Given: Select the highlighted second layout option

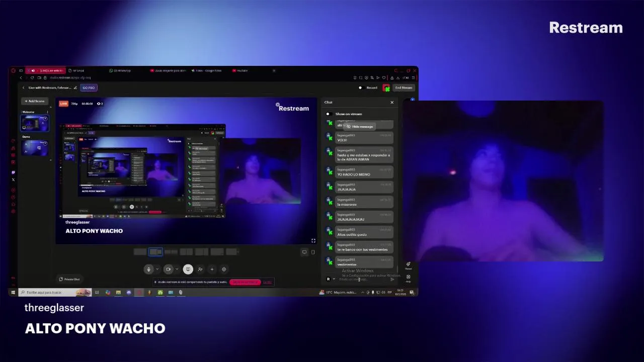Looking at the screenshot, I should [155, 252].
